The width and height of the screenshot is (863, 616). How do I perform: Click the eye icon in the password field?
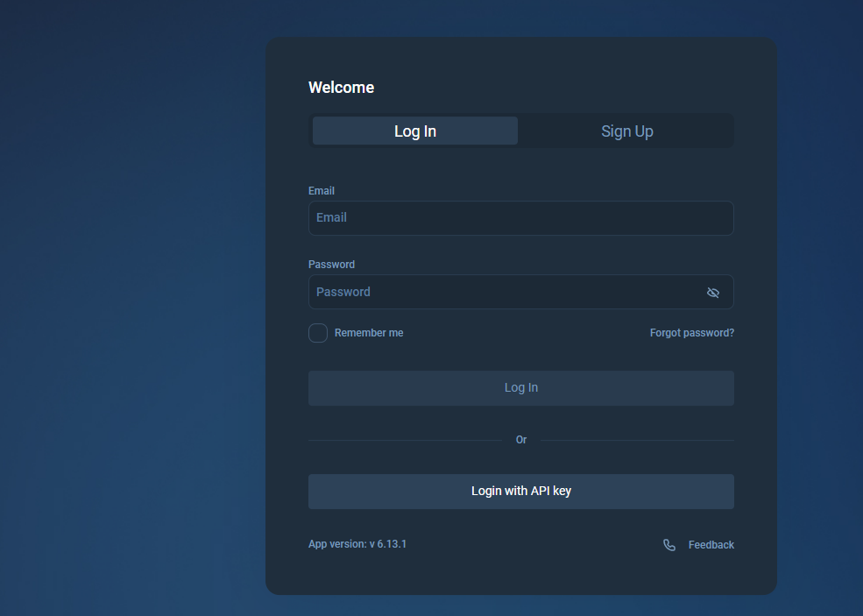pyautogui.click(x=712, y=292)
